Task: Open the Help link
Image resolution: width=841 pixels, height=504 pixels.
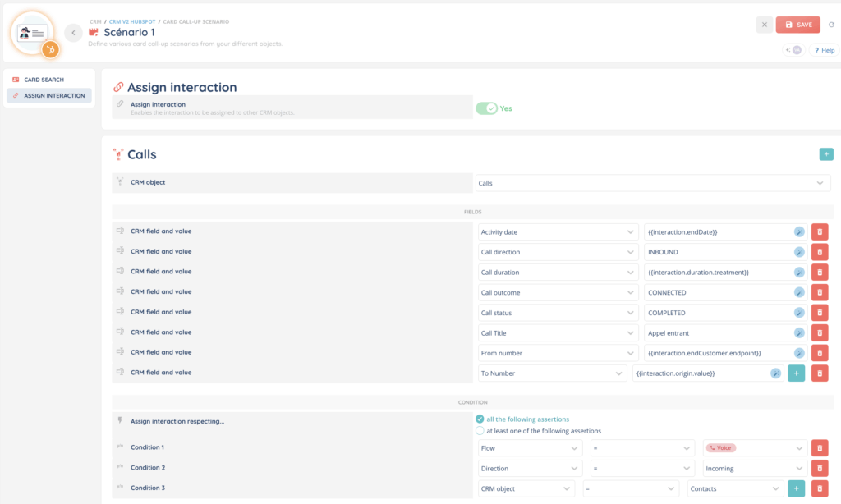Action: pyautogui.click(x=824, y=50)
